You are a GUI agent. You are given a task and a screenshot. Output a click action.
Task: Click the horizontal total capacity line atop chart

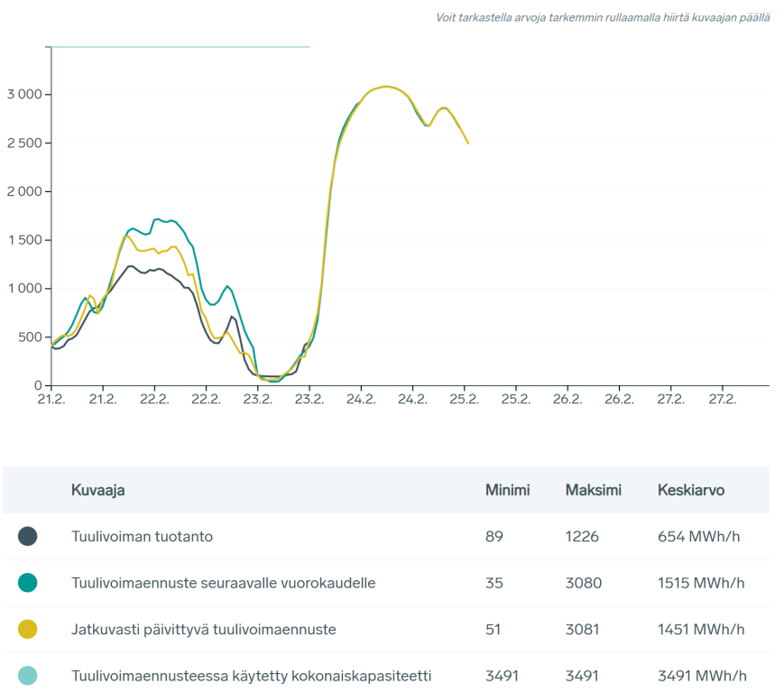[x=180, y=46]
